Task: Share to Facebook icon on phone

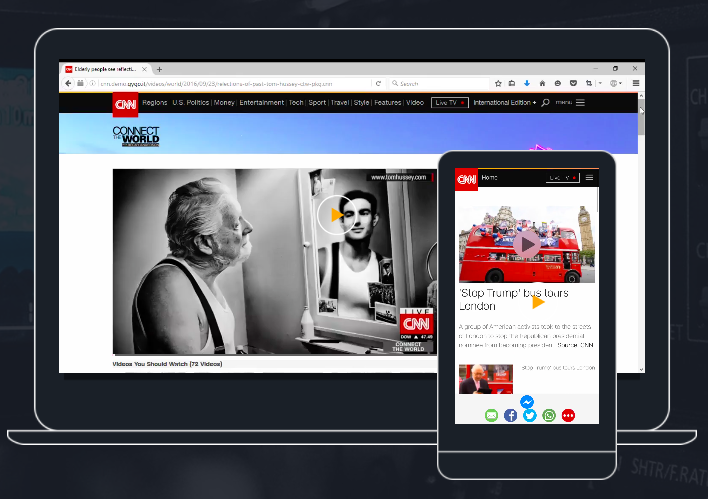Action: tap(511, 415)
